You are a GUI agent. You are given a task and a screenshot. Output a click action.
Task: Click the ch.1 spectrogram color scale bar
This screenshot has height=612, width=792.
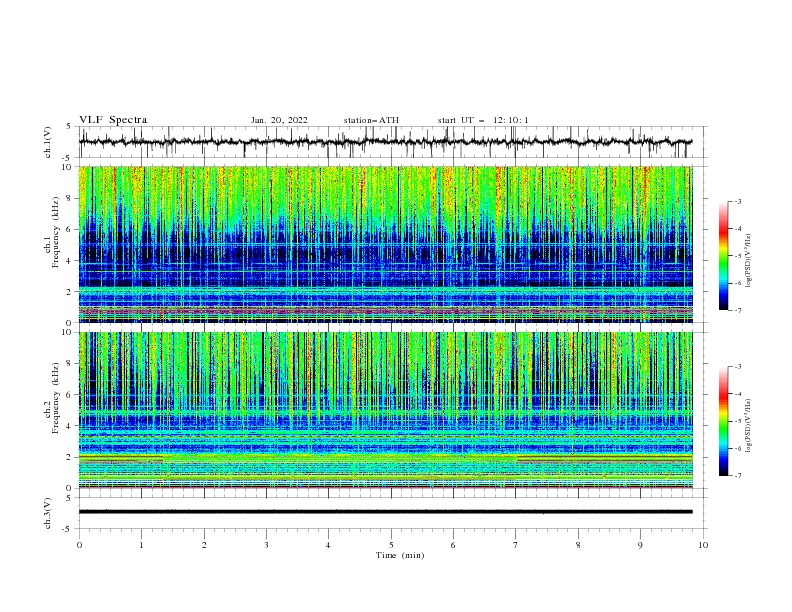pyautogui.click(x=723, y=256)
